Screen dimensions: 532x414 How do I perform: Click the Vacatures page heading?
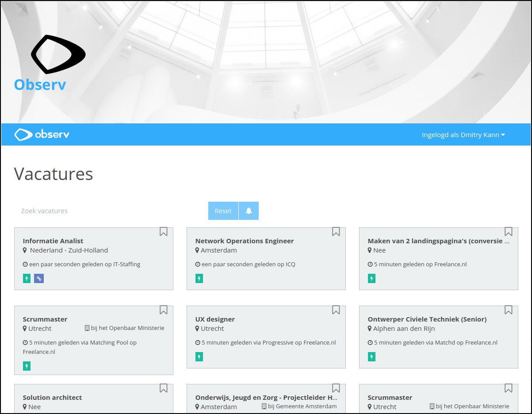(x=54, y=174)
